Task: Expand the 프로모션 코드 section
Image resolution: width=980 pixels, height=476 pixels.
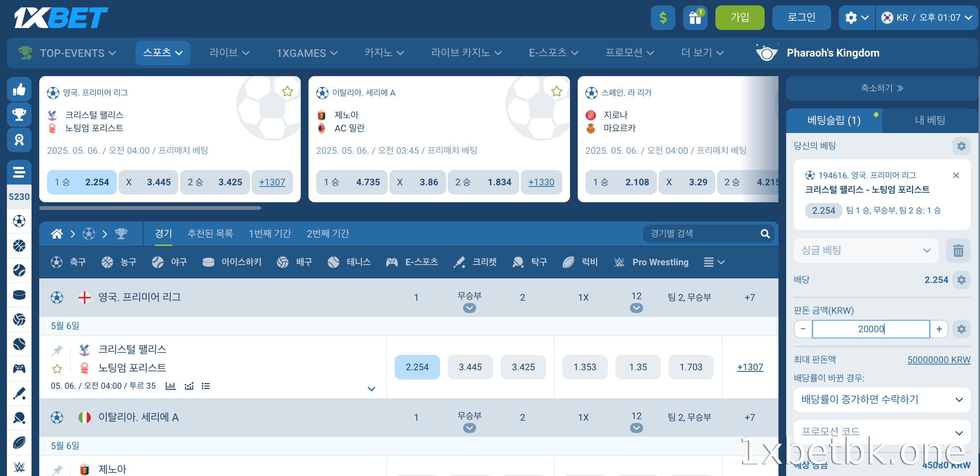Action: [x=882, y=432]
